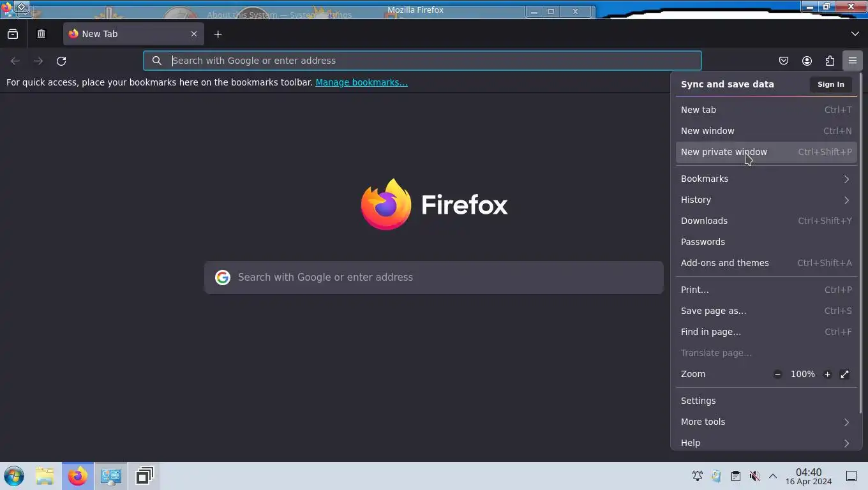Select Save page as... entry

[766, 311]
